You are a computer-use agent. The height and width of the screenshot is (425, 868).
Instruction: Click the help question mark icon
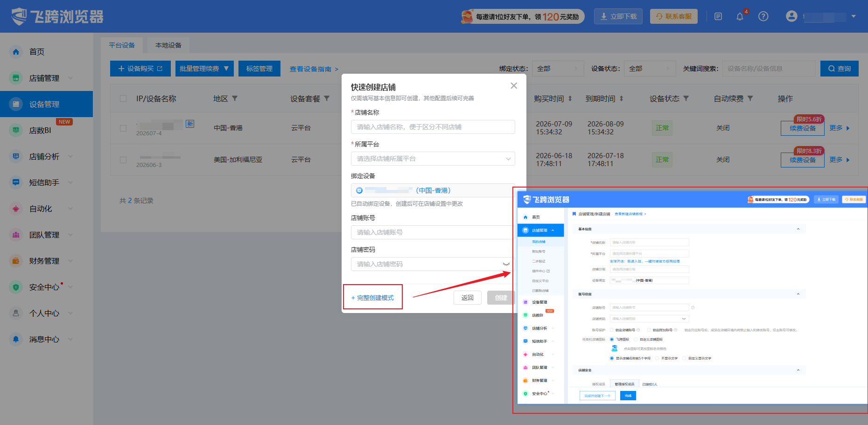point(763,16)
